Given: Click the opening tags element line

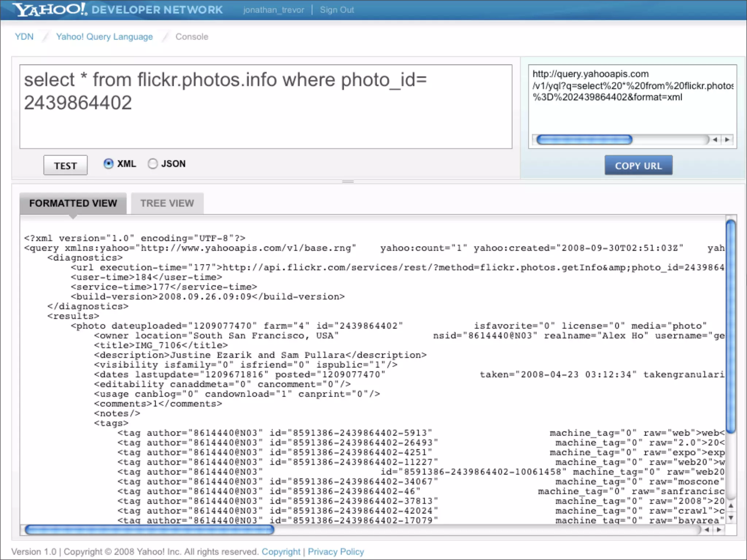Looking at the screenshot, I should pos(111,423).
